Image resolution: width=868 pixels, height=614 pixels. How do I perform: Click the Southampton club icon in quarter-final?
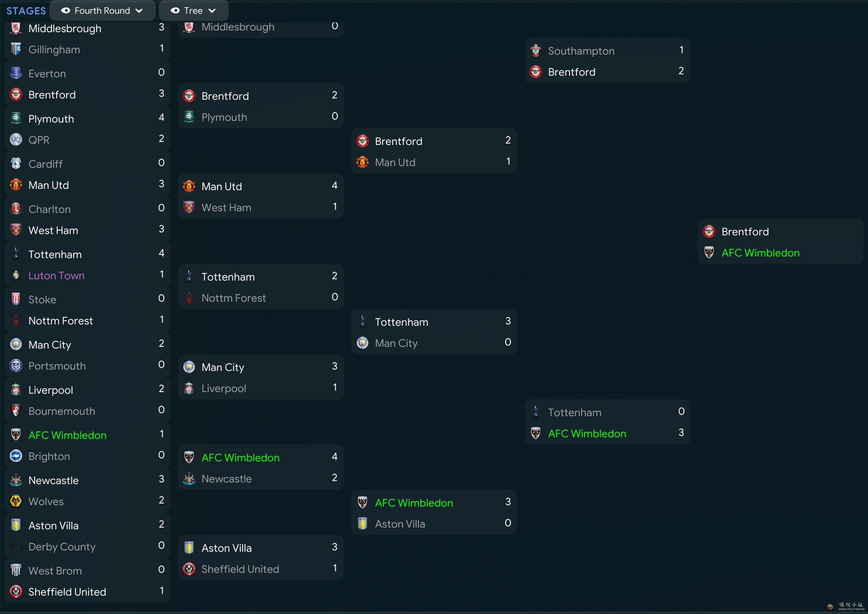click(536, 50)
